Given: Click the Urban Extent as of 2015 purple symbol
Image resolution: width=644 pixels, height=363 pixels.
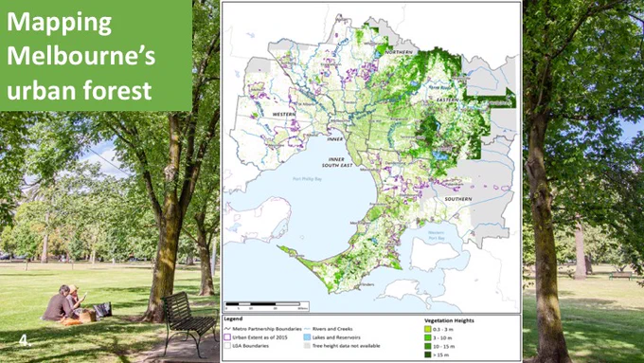Looking at the screenshot, I should point(227,337).
